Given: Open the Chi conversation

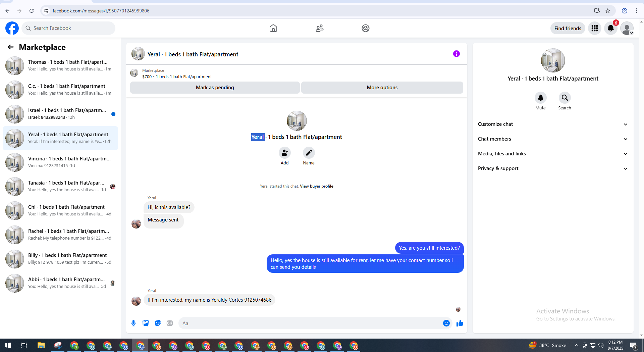Looking at the screenshot, I should pyautogui.click(x=60, y=211).
